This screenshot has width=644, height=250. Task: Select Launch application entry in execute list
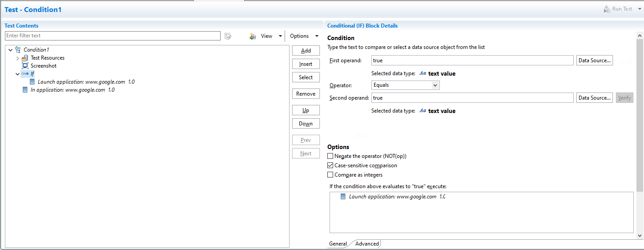(x=397, y=197)
